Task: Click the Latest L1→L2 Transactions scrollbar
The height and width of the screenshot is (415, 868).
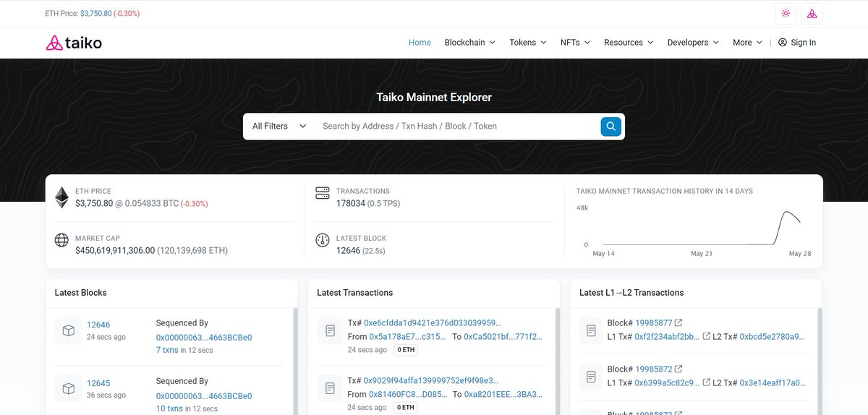Action: coord(820,361)
